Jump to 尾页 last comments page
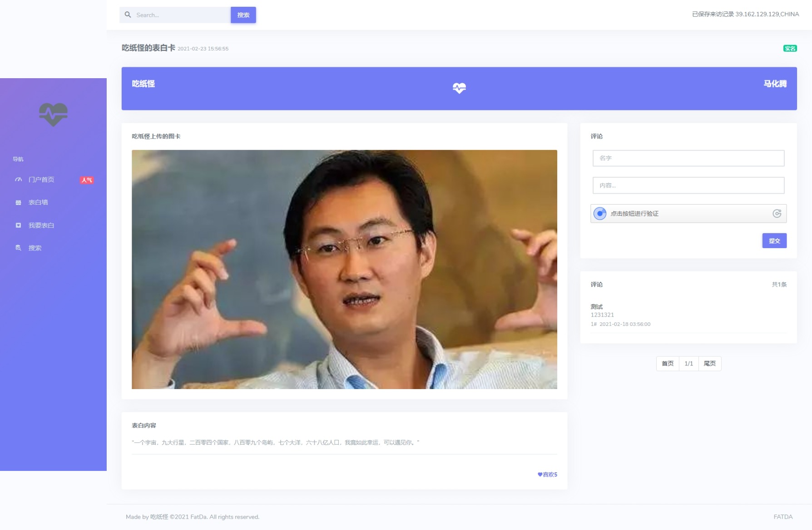The image size is (812, 530). tap(709, 364)
